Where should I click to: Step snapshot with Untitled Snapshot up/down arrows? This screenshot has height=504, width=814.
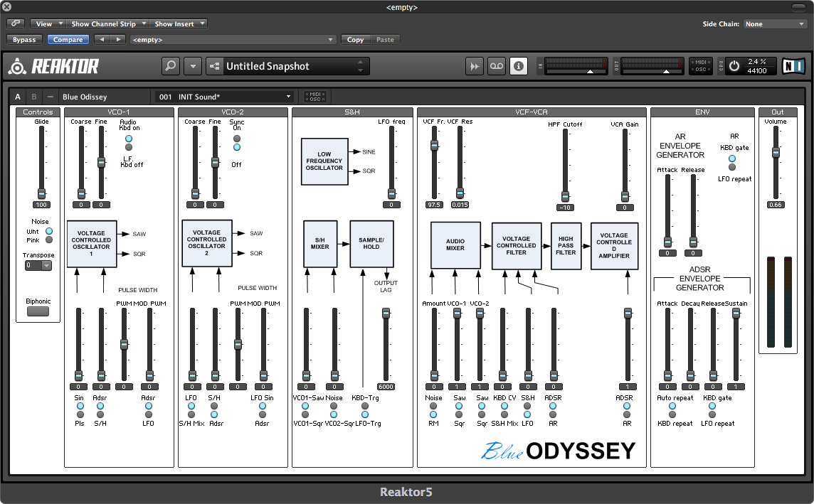point(360,66)
